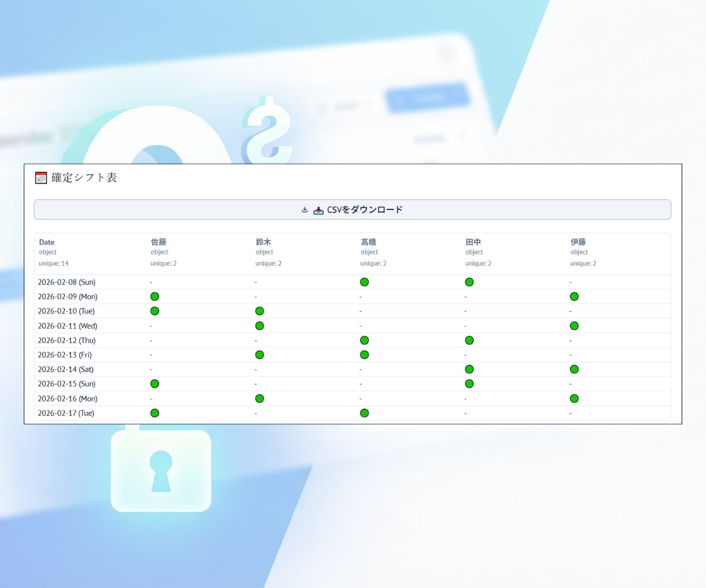Click the 2026-02-11 (Wed) date cell
The image size is (706, 588).
68,326
